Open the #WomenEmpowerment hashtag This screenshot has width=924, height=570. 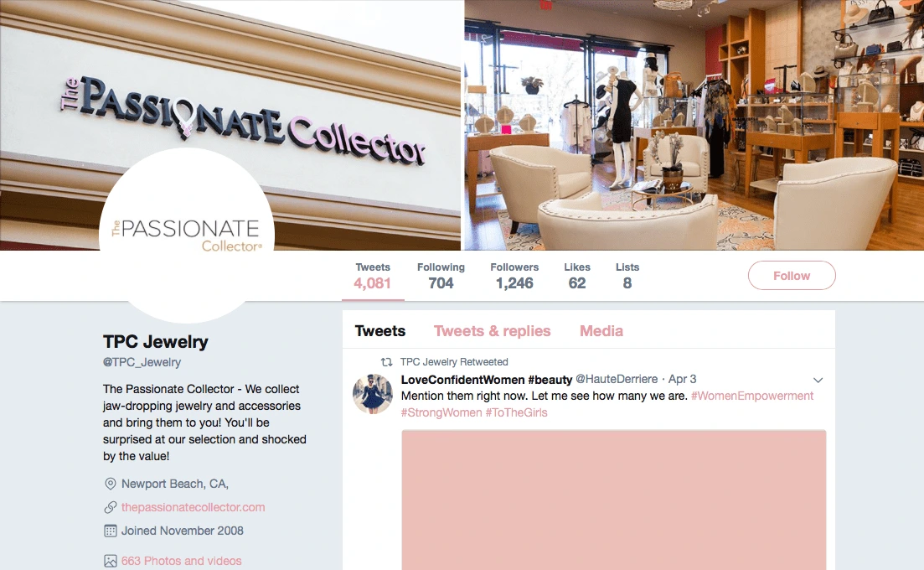point(752,396)
